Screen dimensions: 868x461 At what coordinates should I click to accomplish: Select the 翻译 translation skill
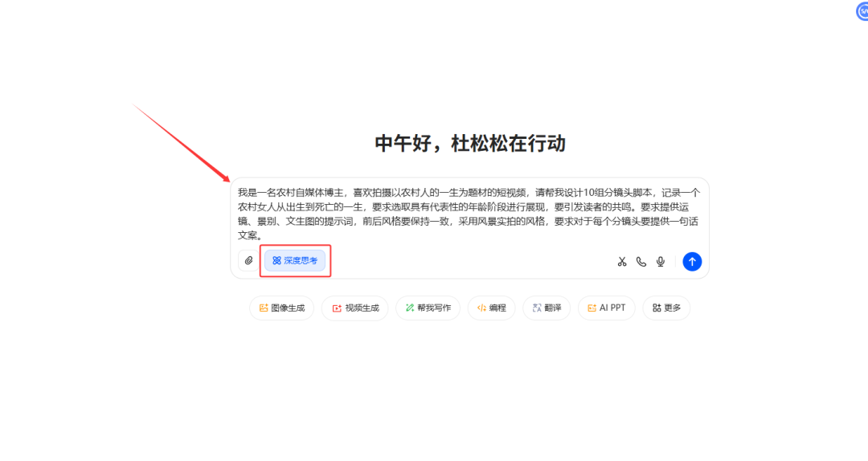click(x=547, y=308)
